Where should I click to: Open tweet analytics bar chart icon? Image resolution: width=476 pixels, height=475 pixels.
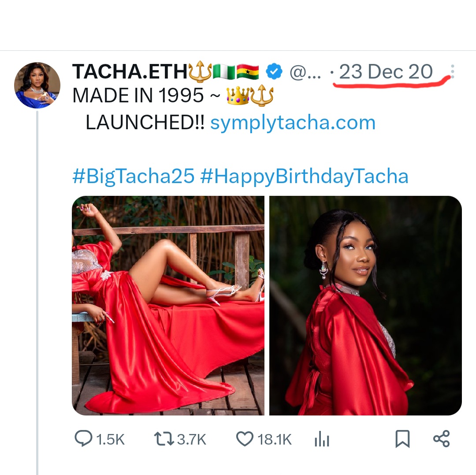(322, 439)
